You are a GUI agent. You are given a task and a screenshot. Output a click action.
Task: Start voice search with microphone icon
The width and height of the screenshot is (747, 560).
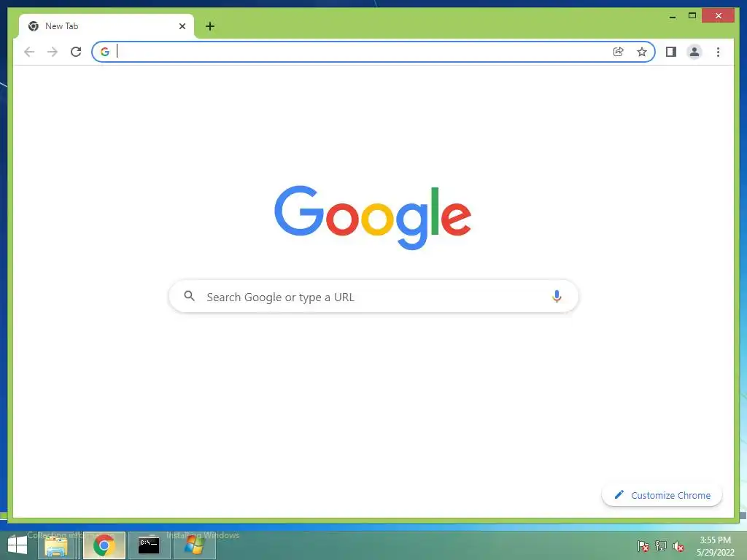pos(557,296)
